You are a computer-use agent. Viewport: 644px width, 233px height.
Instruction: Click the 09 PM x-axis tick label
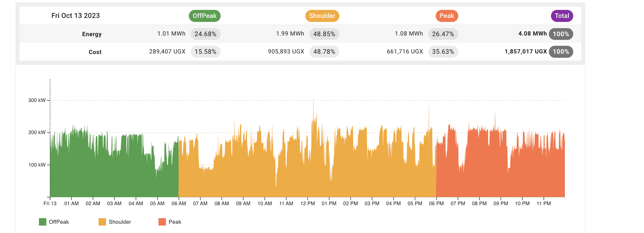point(501,204)
